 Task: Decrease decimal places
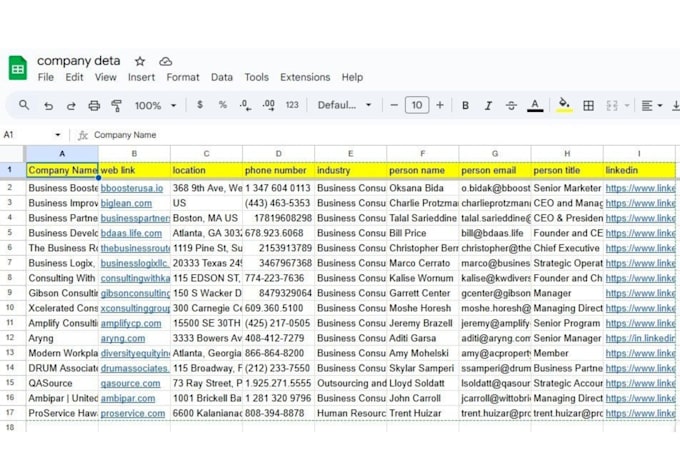click(x=245, y=105)
